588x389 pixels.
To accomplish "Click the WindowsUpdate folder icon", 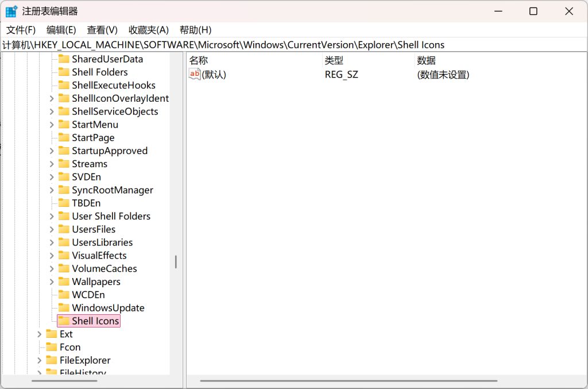I will [64, 308].
